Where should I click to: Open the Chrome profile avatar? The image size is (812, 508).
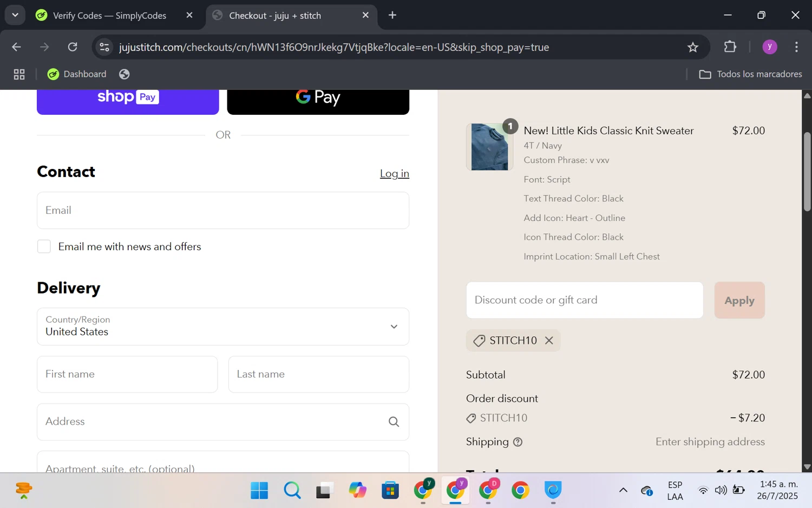tap(770, 47)
